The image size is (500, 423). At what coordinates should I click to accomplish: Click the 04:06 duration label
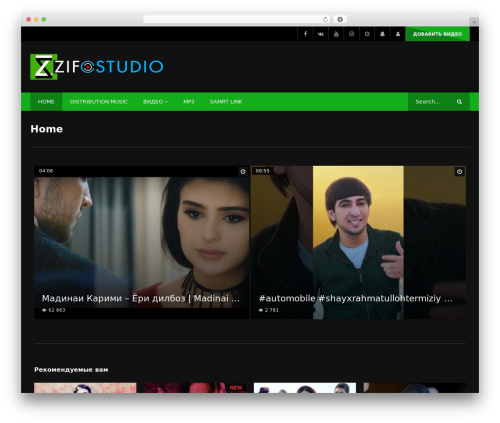pos(46,171)
